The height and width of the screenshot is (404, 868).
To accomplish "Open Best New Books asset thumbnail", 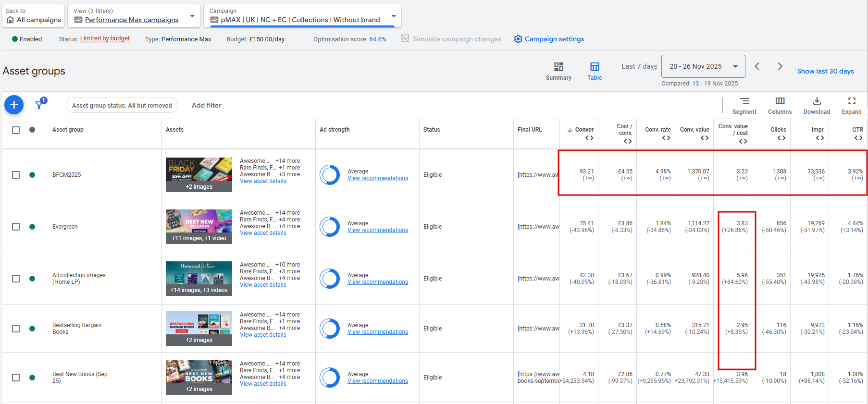I will coord(199,378).
